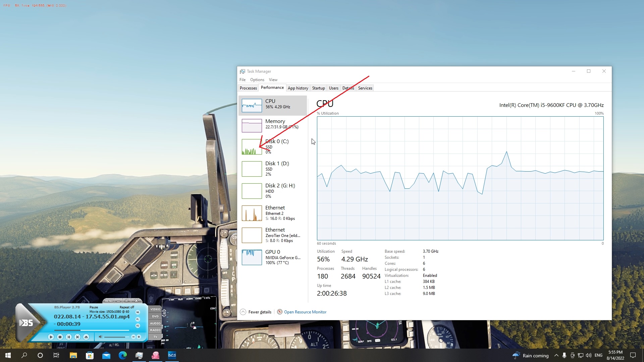Viewport: 644px width, 362px height.
Task: Switch to the Processes tab
Action: click(248, 88)
